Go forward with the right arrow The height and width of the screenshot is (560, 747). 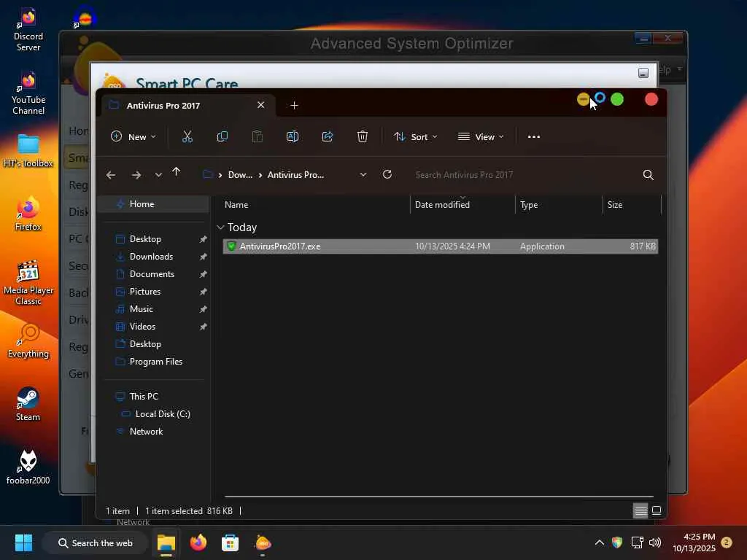(136, 175)
